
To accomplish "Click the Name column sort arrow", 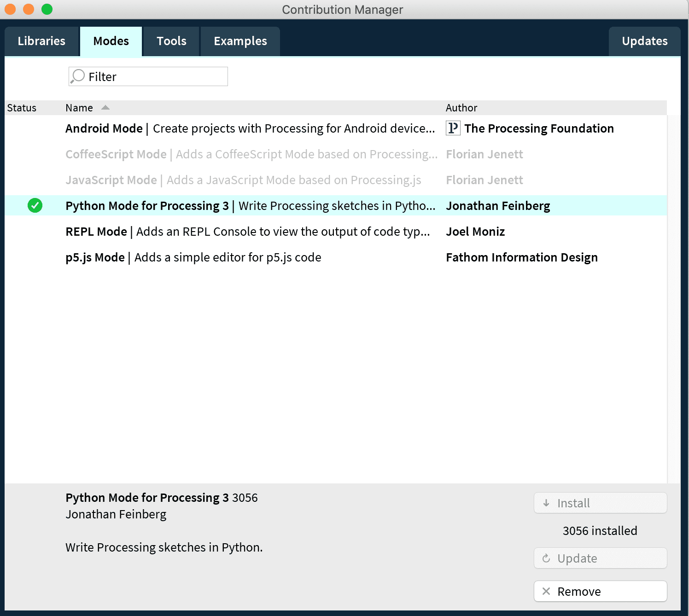I will (105, 108).
